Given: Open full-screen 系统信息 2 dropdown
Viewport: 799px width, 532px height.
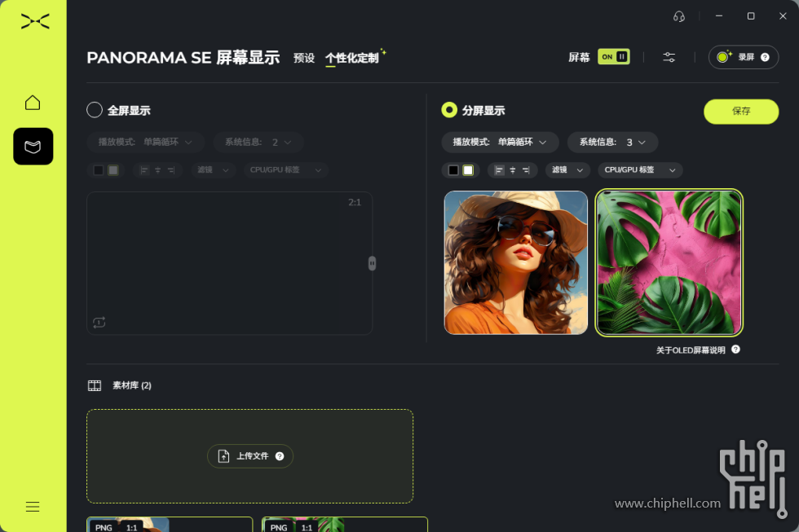Looking at the screenshot, I should [x=258, y=142].
